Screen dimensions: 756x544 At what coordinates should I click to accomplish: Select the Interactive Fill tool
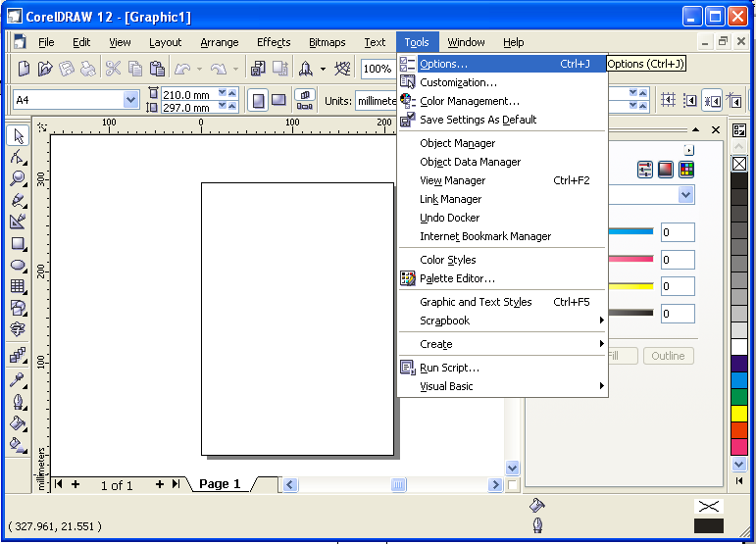click(18, 445)
